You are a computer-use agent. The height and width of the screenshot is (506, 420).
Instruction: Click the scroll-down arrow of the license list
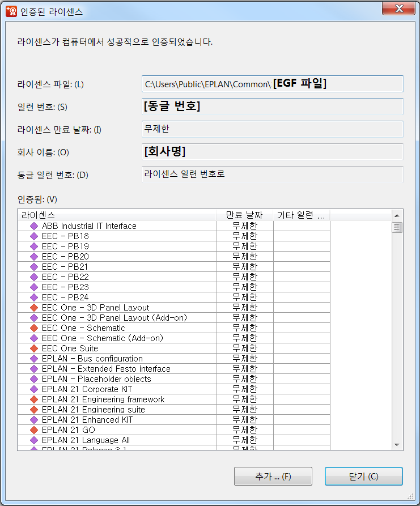point(397,445)
